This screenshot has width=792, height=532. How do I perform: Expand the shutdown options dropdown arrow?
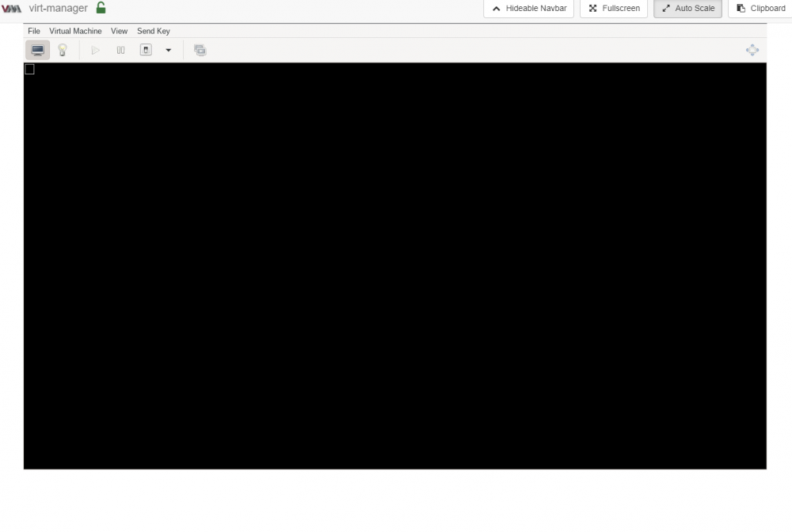[x=168, y=50]
